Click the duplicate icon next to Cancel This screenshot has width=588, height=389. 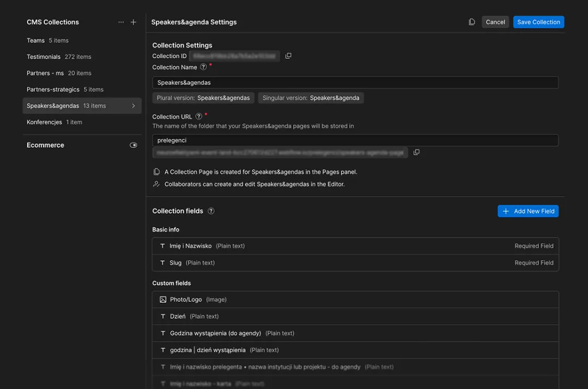472,22
